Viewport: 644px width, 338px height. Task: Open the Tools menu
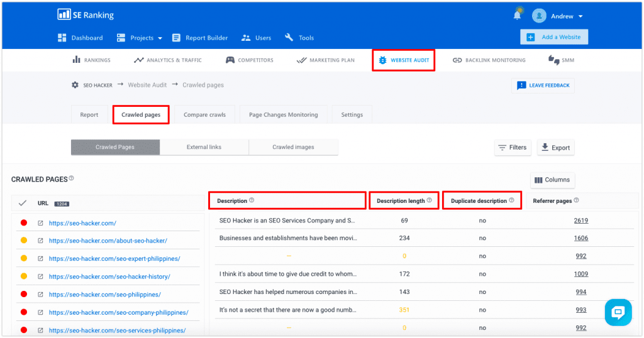coord(299,38)
